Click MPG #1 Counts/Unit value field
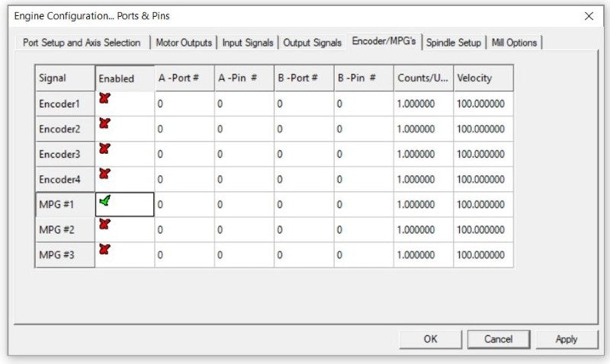Screen dimensions: 610x364 point(423,204)
